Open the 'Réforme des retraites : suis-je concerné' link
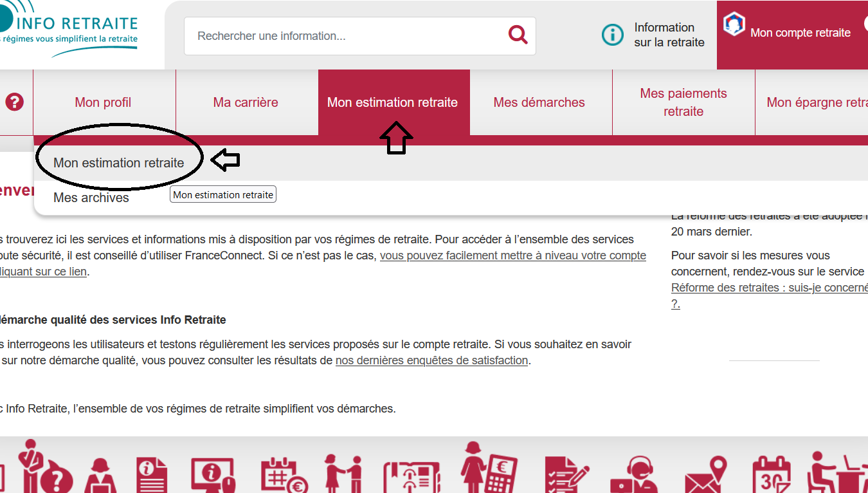 coord(769,288)
